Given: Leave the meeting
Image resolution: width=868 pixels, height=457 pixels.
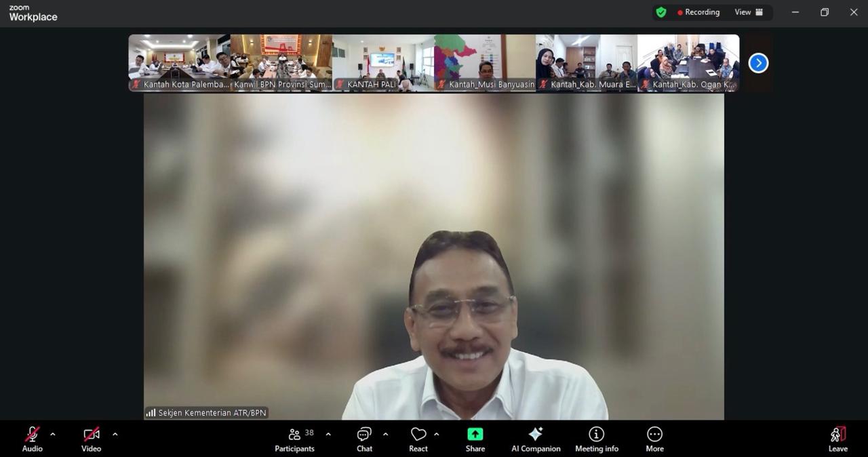Looking at the screenshot, I should point(838,439).
